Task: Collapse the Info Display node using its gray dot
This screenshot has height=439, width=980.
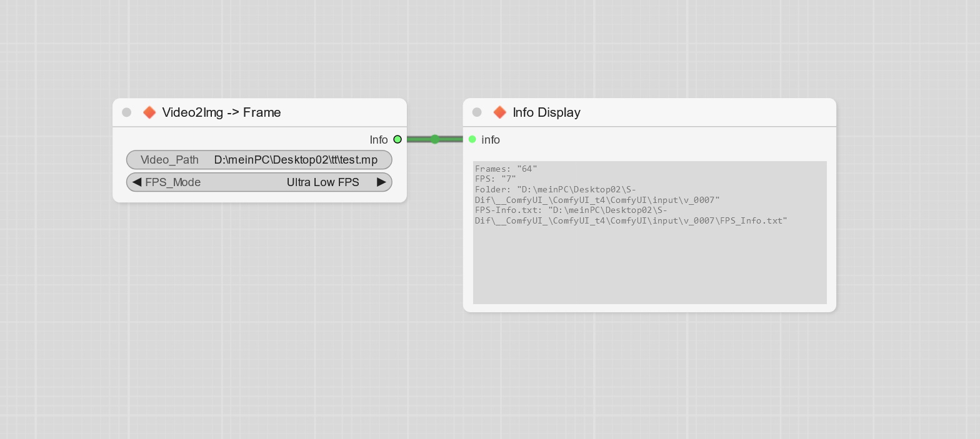Action: (477, 112)
